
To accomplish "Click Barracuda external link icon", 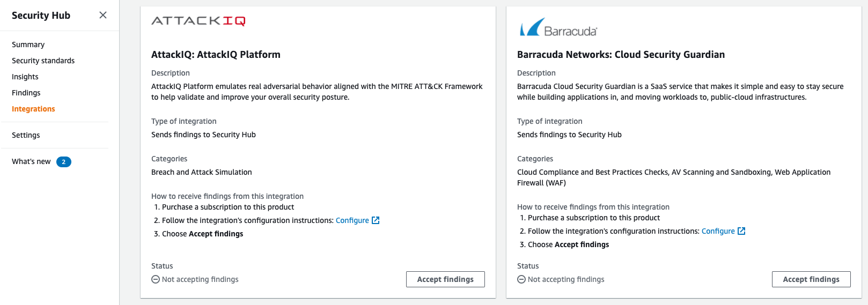I will pos(741,231).
